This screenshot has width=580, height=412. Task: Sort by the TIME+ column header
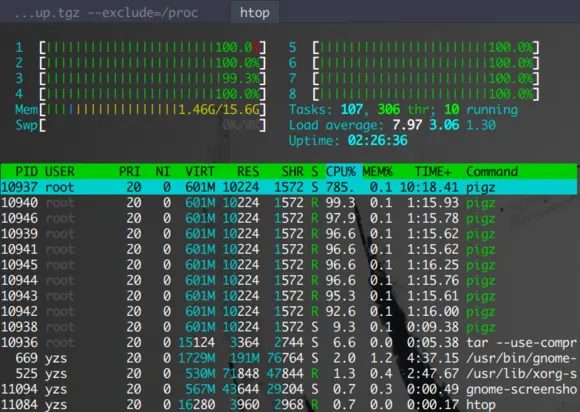(x=433, y=172)
